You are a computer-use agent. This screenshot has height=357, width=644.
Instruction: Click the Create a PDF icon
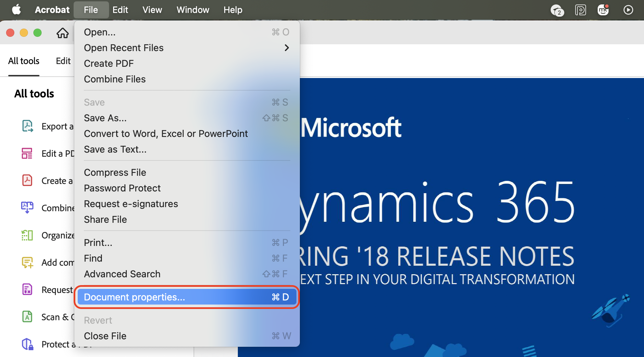[27, 180]
